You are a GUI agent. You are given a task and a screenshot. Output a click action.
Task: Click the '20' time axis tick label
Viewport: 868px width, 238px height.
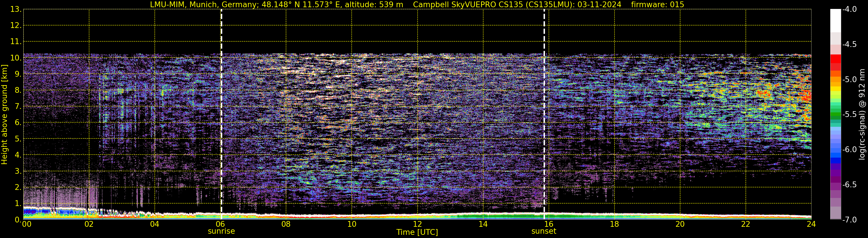coord(680,224)
